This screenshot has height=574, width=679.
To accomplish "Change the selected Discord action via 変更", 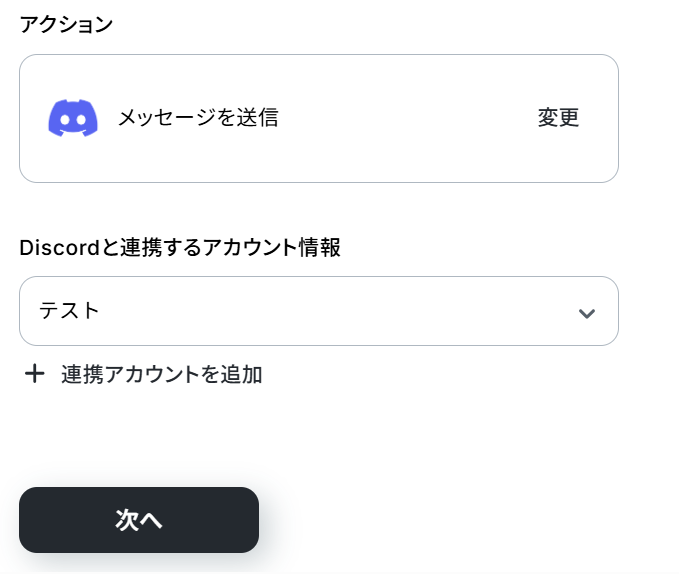I will pyautogui.click(x=558, y=118).
